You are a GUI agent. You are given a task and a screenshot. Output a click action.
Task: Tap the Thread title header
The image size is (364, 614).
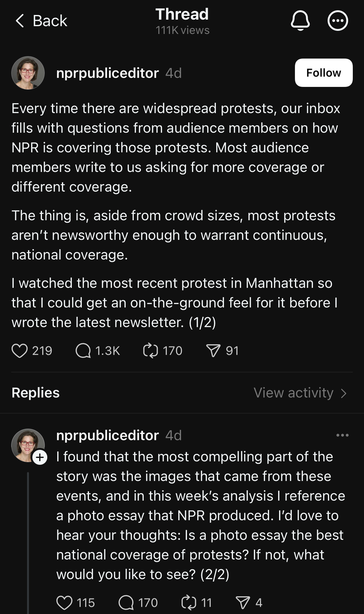pos(182,15)
